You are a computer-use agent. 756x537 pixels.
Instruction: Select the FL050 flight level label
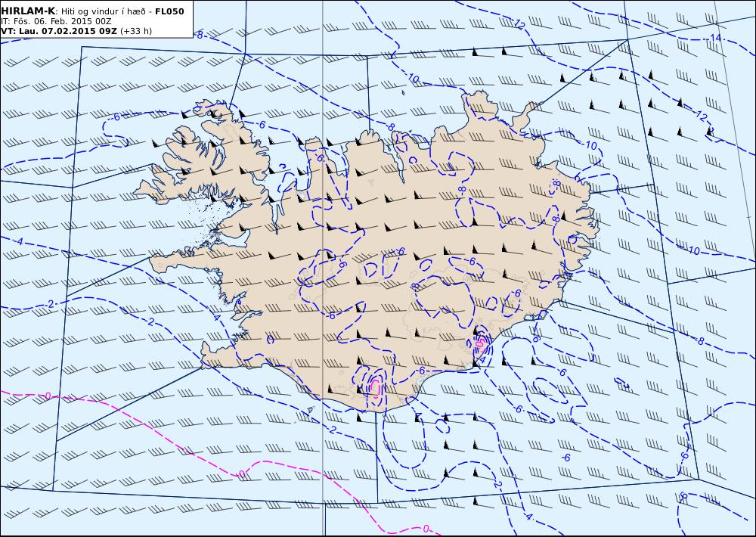tap(169, 11)
